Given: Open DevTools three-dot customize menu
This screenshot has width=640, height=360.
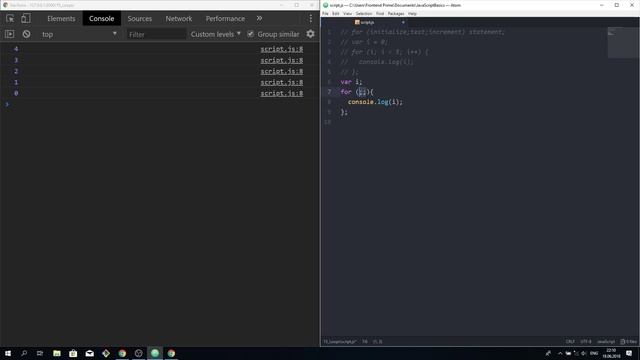Looking at the screenshot, I should 311,18.
